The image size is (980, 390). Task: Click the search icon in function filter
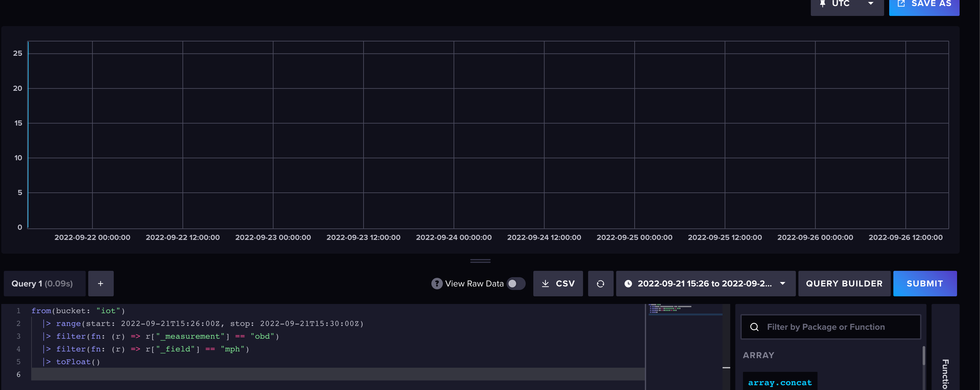tap(755, 327)
